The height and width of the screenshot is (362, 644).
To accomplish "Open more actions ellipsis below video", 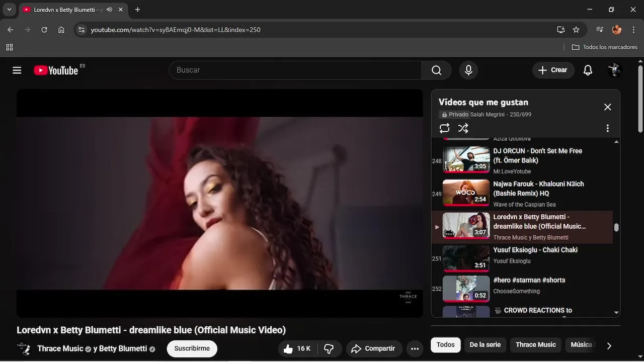I will (x=415, y=348).
